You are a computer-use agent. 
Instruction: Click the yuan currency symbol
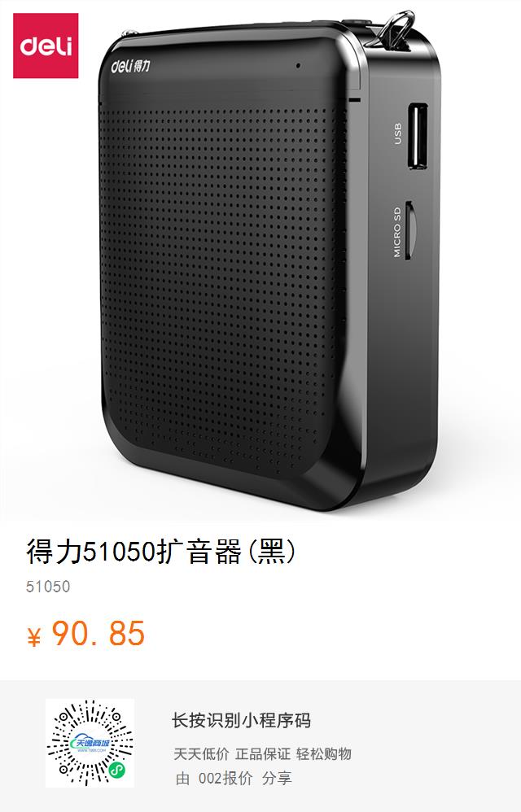click(x=33, y=636)
